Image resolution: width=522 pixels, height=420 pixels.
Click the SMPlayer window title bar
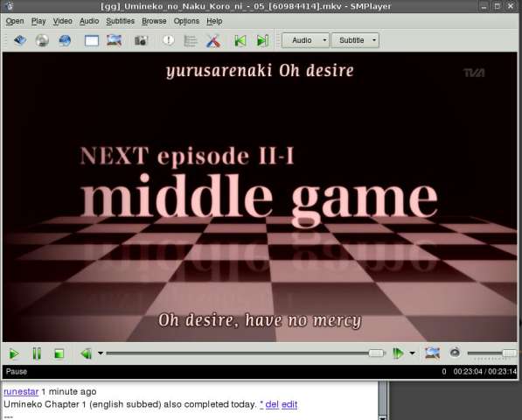point(246,6)
